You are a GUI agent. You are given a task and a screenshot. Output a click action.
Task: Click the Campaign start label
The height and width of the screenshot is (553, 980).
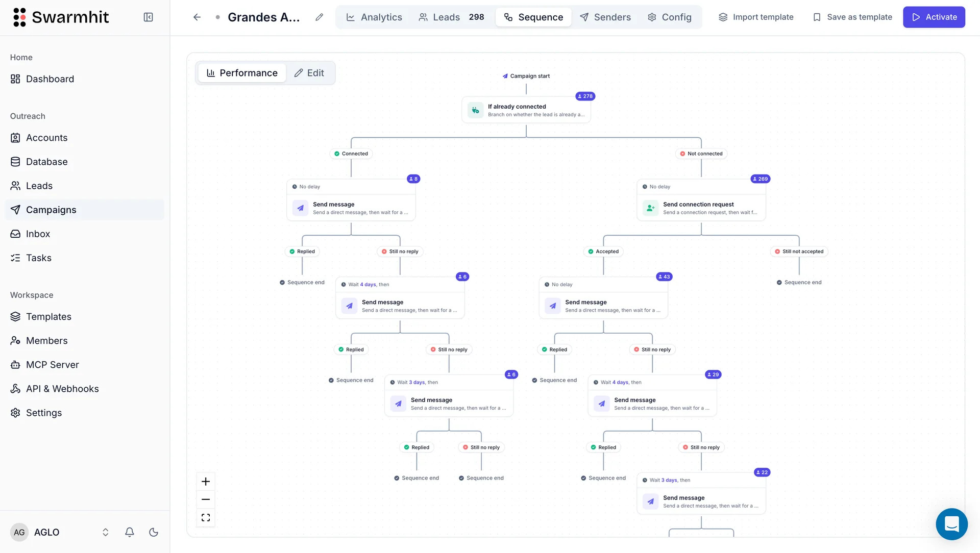pos(526,76)
